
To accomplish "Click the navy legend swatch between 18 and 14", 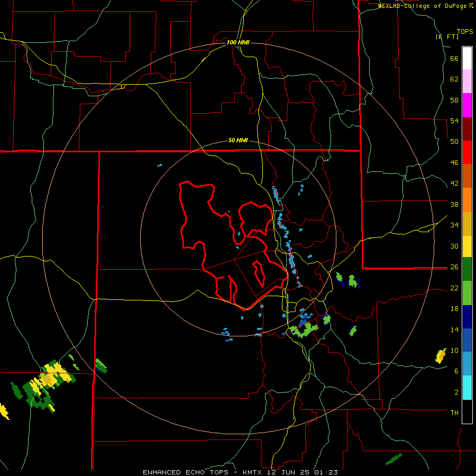I will point(467,317).
